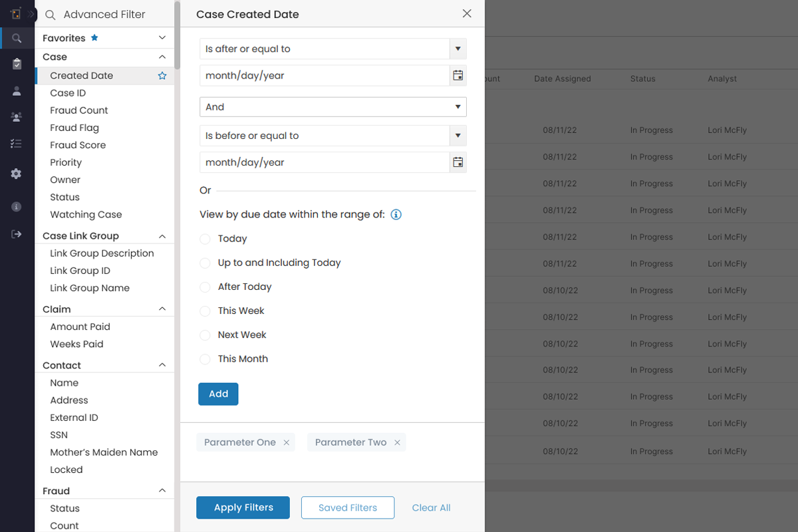Viewport: 798px width, 532px height.
Task: Click the second month/day/year date field
Action: [x=325, y=162]
